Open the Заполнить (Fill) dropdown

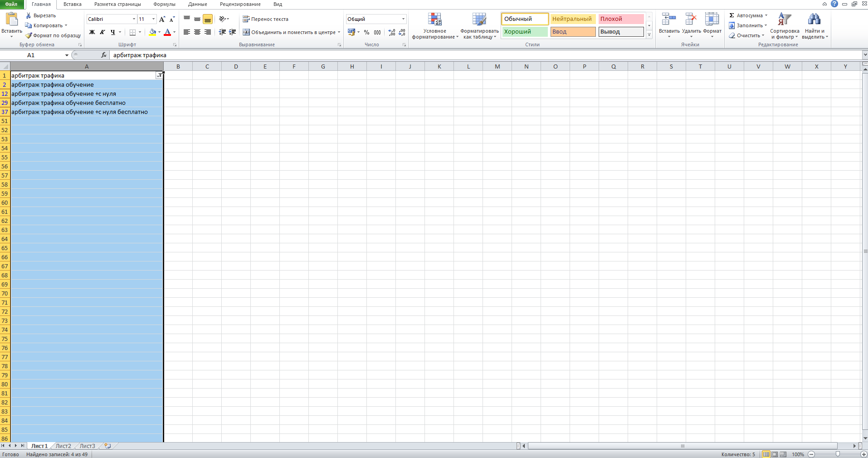[748, 25]
